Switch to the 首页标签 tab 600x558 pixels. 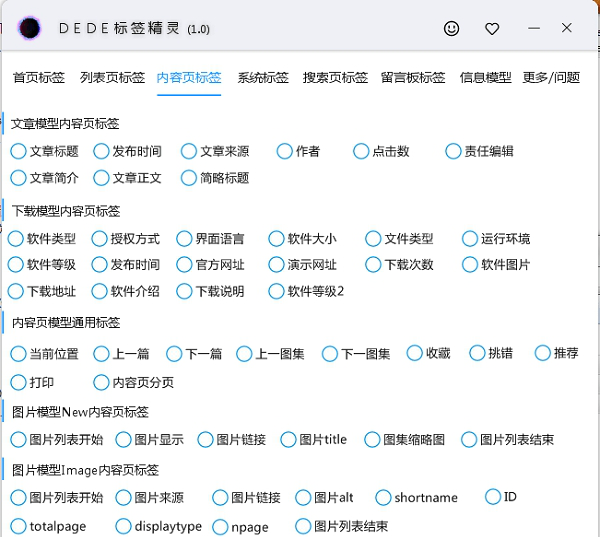[x=39, y=78]
